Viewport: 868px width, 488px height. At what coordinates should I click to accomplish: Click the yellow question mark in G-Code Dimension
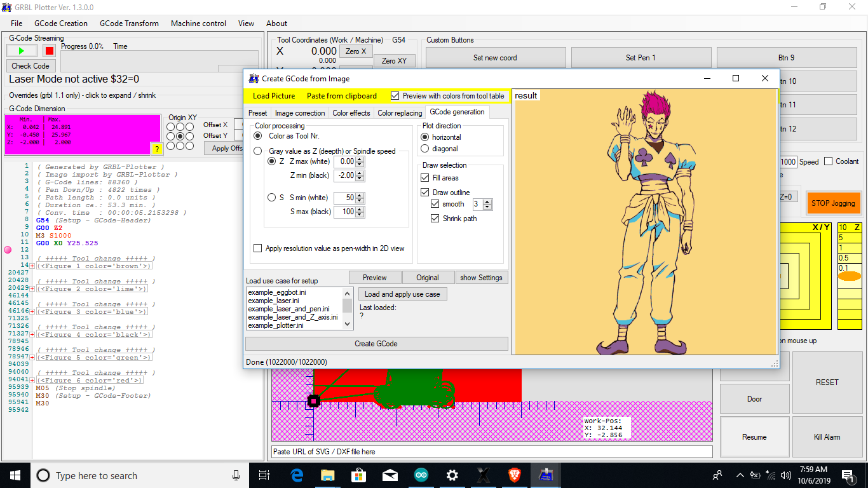(156, 149)
